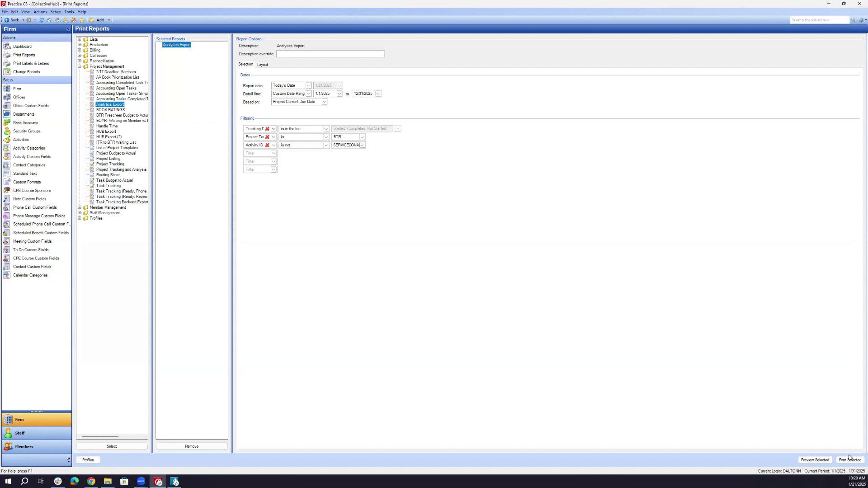Click the Preview Selected button
Viewport: 868px width, 488px height.
[815, 460]
